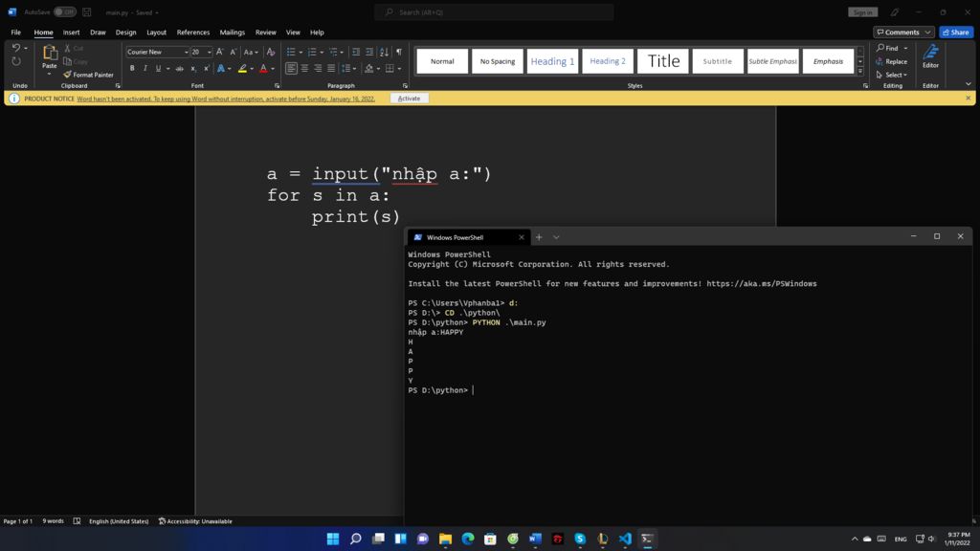Click the Undo arrow icon
The image size is (980, 551).
click(15, 48)
